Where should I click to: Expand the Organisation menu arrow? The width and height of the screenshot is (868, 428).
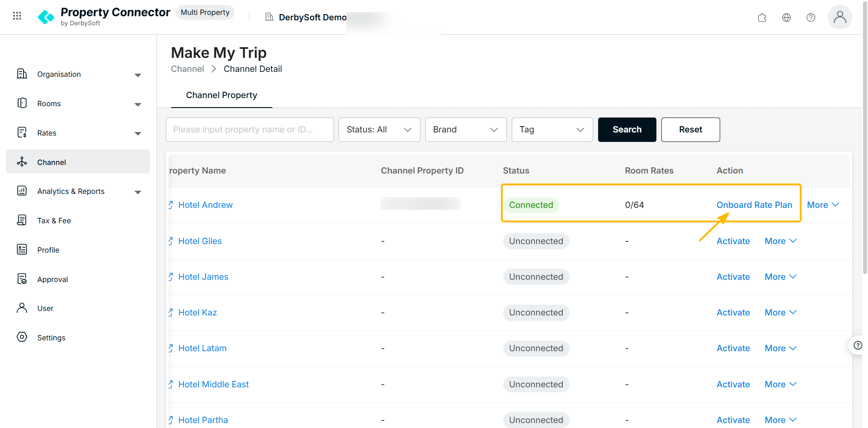click(138, 75)
